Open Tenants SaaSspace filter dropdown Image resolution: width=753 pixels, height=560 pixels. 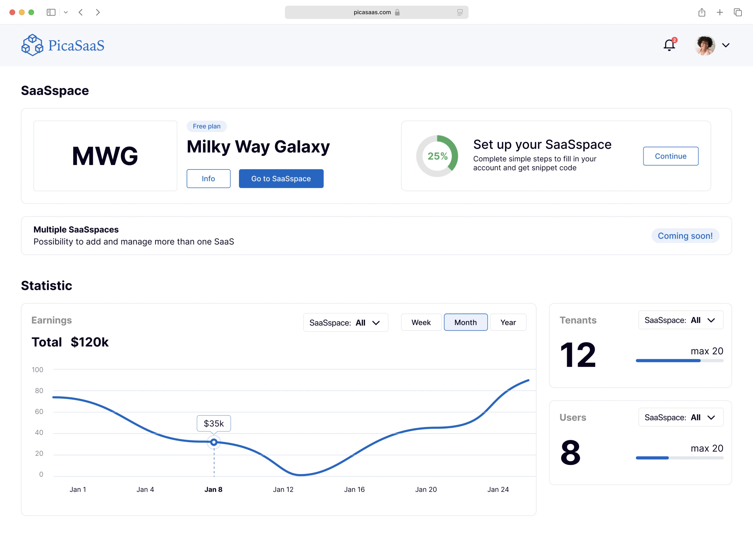pos(681,320)
